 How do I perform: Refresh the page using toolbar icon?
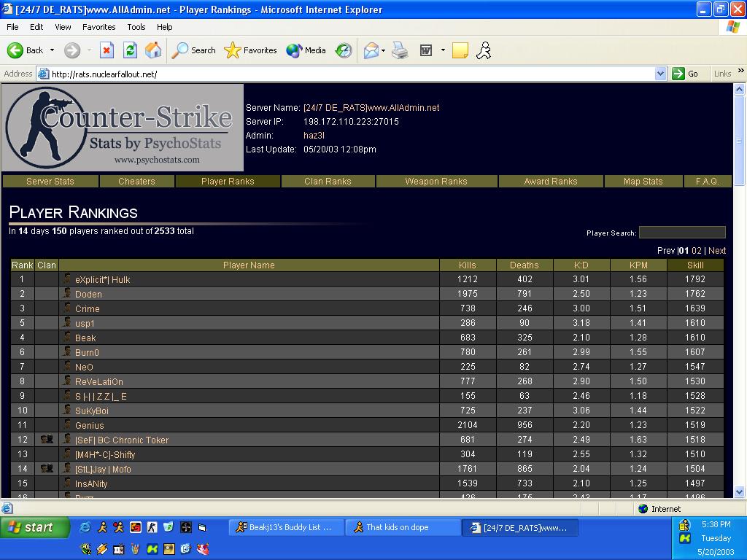point(130,50)
